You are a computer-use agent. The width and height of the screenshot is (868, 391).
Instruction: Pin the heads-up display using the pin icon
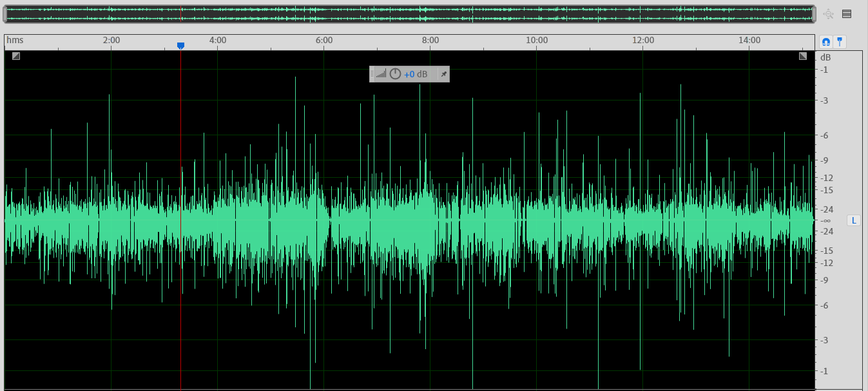443,73
